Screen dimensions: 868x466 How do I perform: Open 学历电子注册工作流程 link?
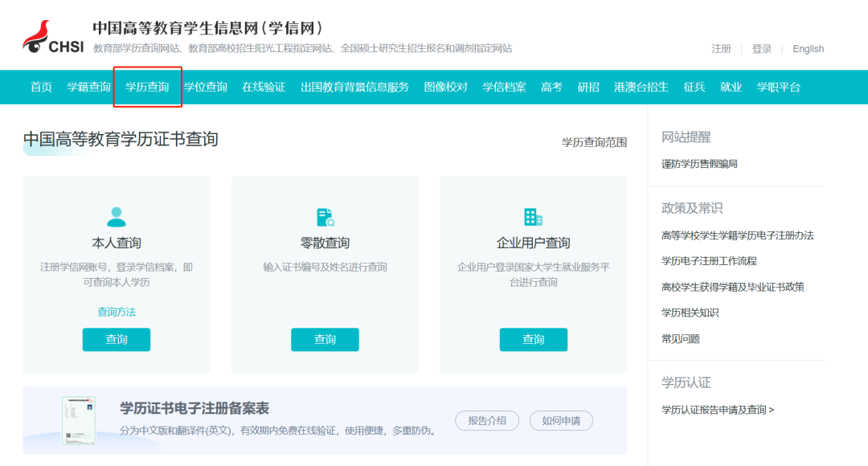(709, 260)
